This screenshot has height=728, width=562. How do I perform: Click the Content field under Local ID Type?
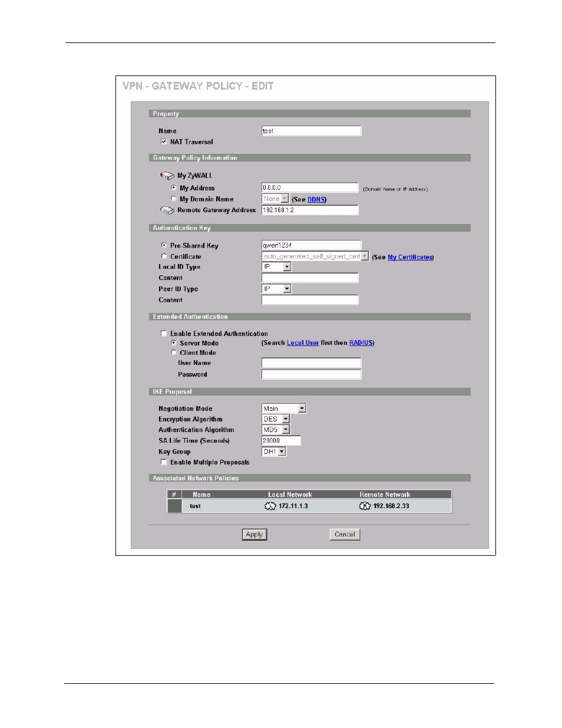(x=310, y=278)
